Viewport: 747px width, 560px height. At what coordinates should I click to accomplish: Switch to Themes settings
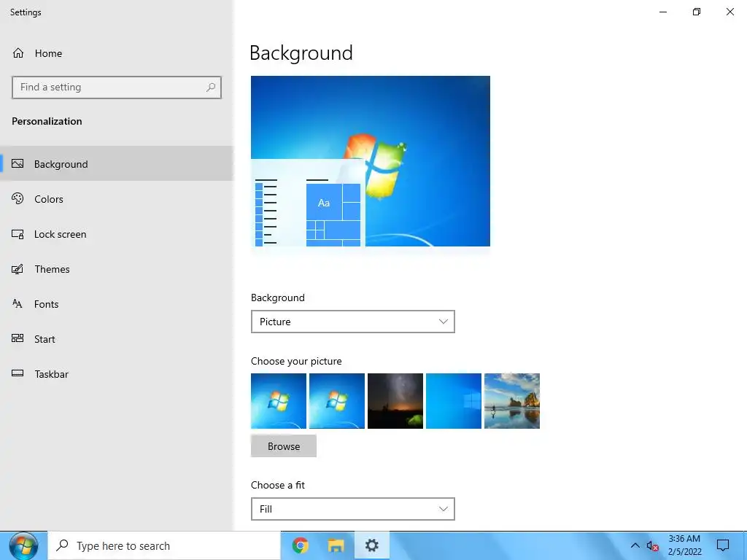[117, 269]
